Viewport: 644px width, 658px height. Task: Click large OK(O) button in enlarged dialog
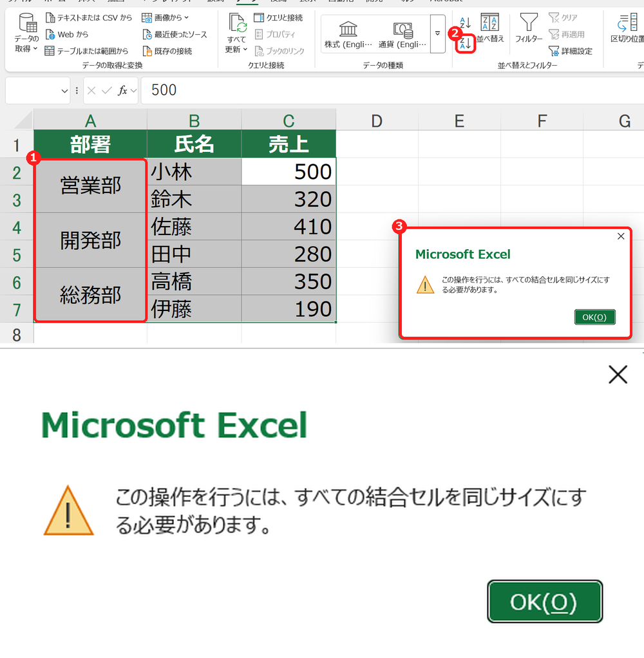(x=545, y=601)
